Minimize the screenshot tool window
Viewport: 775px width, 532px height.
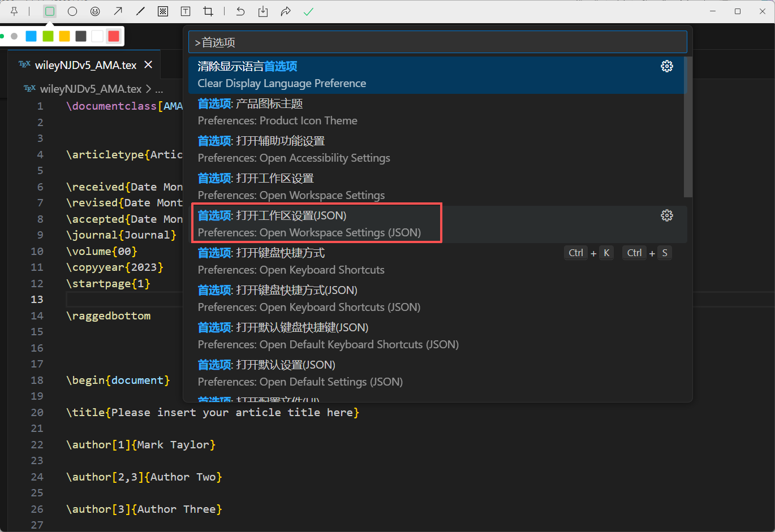point(713,11)
